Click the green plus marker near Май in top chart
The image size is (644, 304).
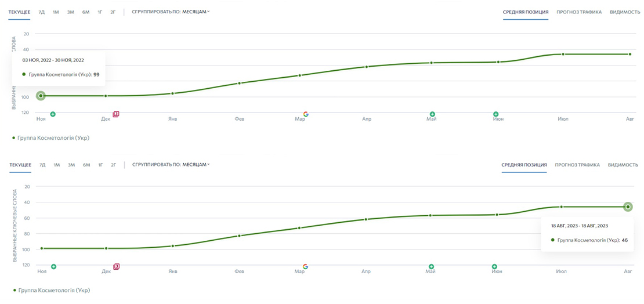click(x=432, y=114)
